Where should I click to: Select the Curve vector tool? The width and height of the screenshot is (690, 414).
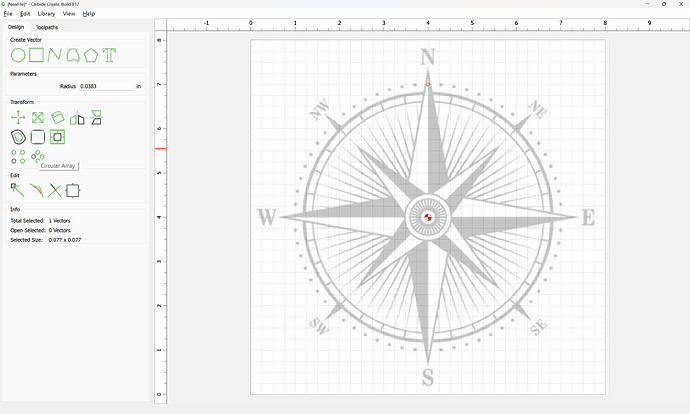pos(73,55)
